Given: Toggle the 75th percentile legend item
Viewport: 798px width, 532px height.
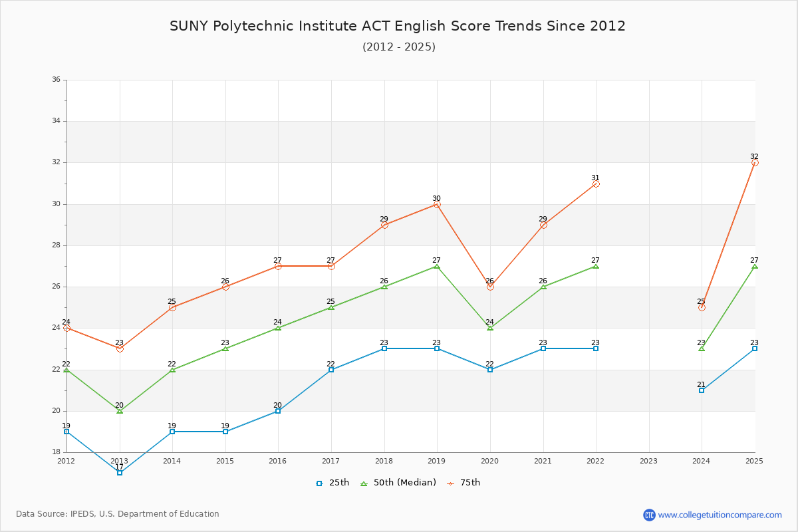Looking at the screenshot, I should (463, 483).
